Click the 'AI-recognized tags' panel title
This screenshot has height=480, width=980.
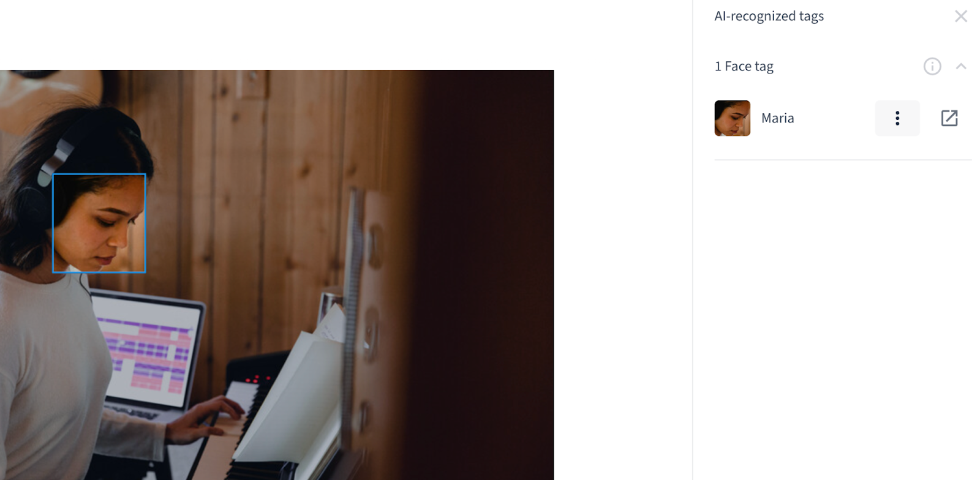[769, 17]
